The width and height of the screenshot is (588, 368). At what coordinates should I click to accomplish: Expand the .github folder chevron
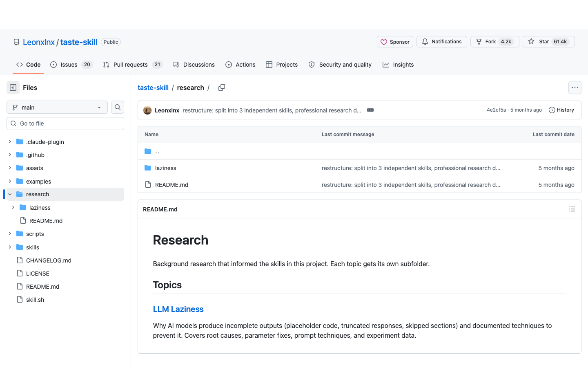click(x=10, y=155)
